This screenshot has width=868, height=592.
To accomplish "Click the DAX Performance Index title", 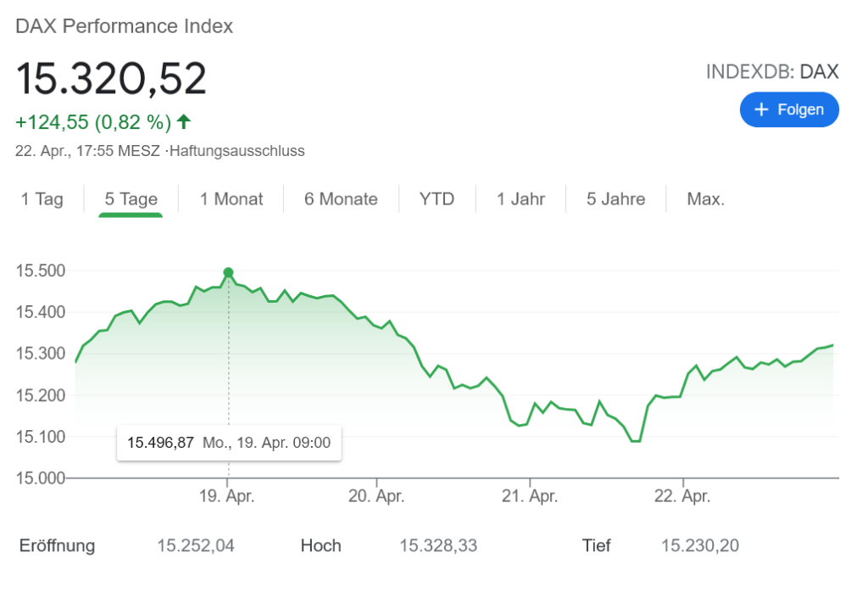I will [124, 26].
